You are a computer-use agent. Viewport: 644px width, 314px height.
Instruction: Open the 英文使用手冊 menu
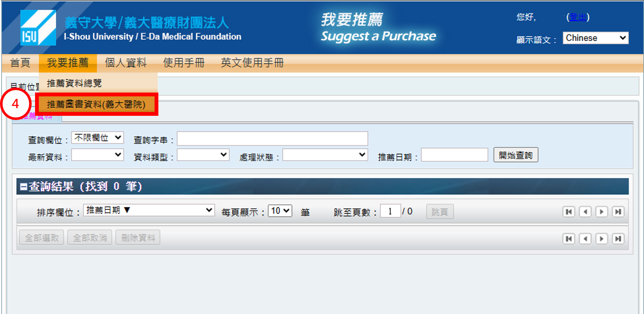253,63
